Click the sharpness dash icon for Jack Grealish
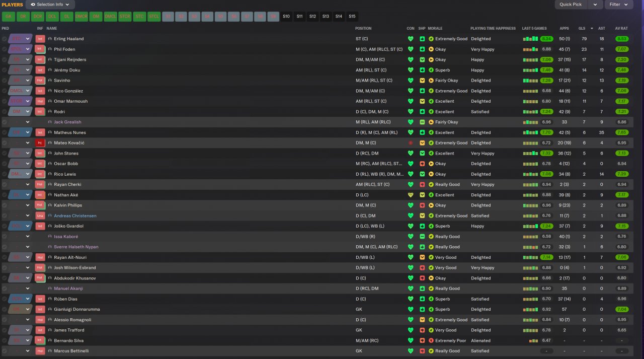 click(422, 122)
